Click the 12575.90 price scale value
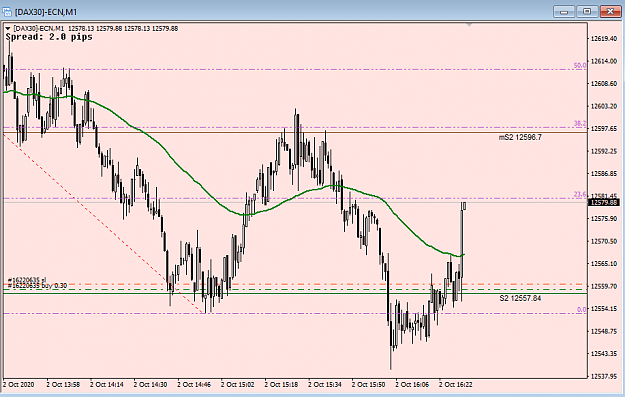 tap(603, 218)
